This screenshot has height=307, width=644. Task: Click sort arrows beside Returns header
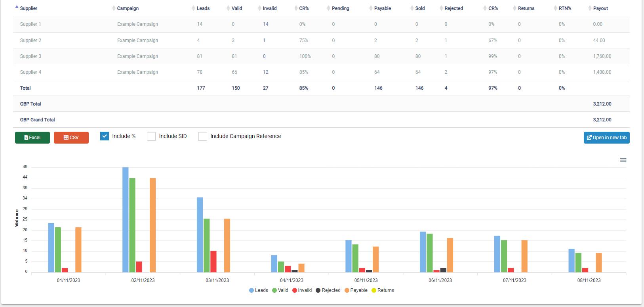(x=515, y=8)
